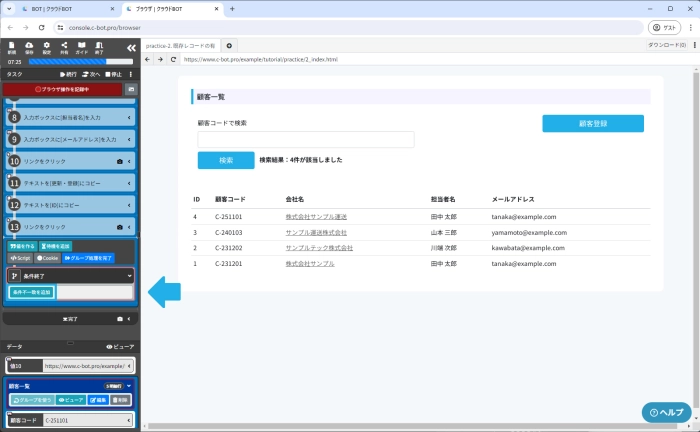Image resolution: width=700 pixels, height=432 pixels.
Task: Click the 顧客コード search input field
Action: click(x=305, y=140)
